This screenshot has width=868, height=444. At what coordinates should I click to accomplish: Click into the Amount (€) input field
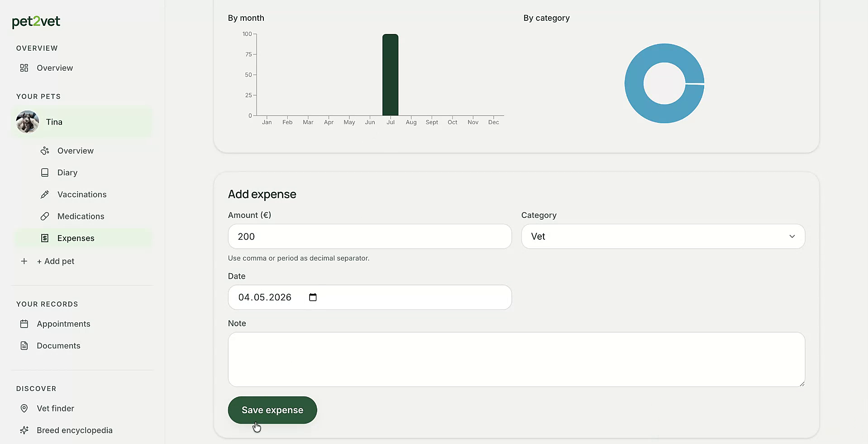pyautogui.click(x=370, y=236)
